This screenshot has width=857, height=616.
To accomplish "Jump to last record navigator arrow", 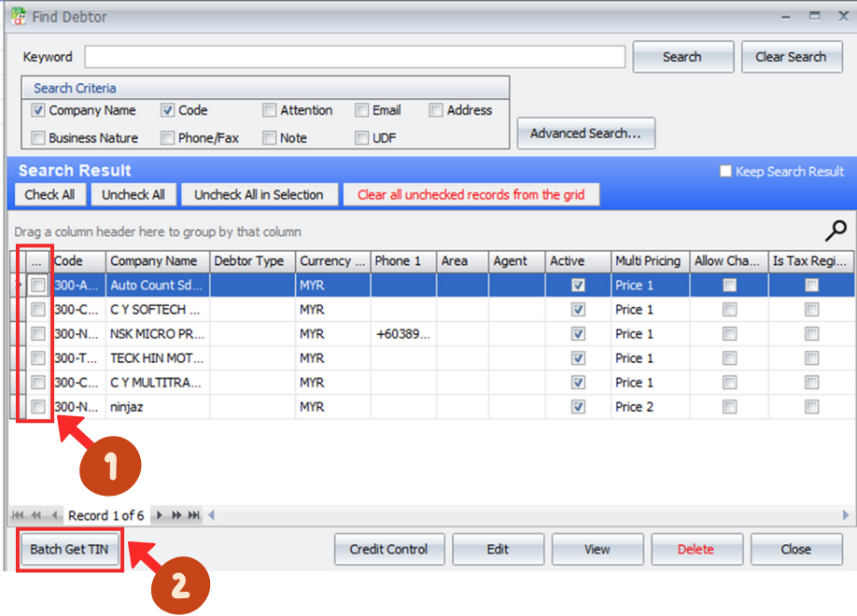I will pyautogui.click(x=194, y=515).
